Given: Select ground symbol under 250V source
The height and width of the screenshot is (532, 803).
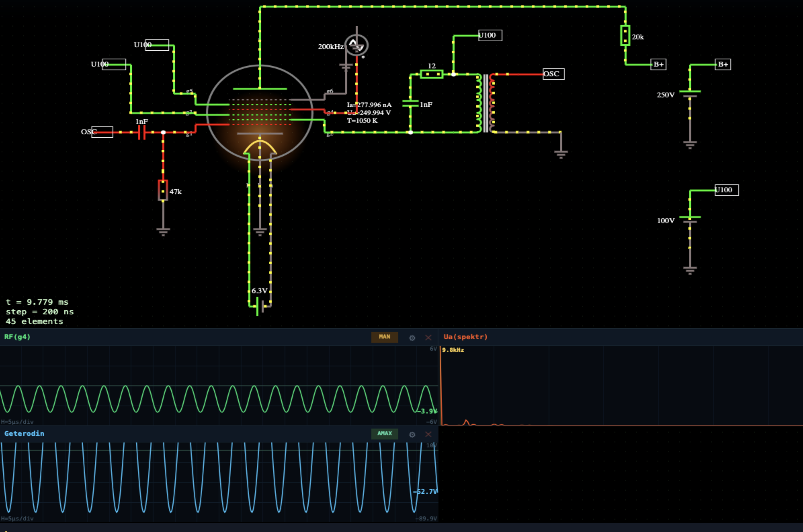Looking at the screenshot, I should point(690,145).
